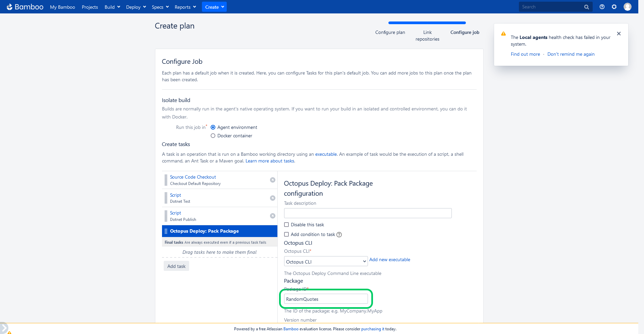The width and height of the screenshot is (644, 334).
Task: Expand the sidebar chevron at bottom left
Action: point(4,328)
